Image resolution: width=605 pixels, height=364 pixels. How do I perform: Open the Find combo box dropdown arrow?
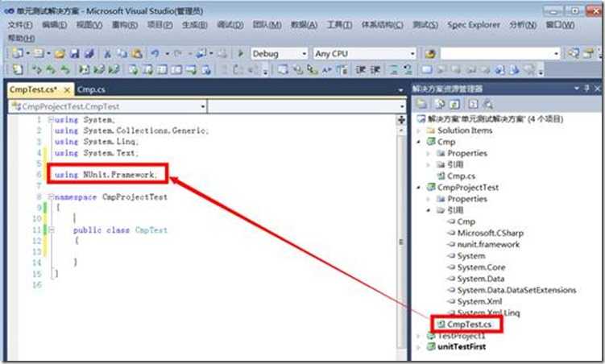pos(557,54)
